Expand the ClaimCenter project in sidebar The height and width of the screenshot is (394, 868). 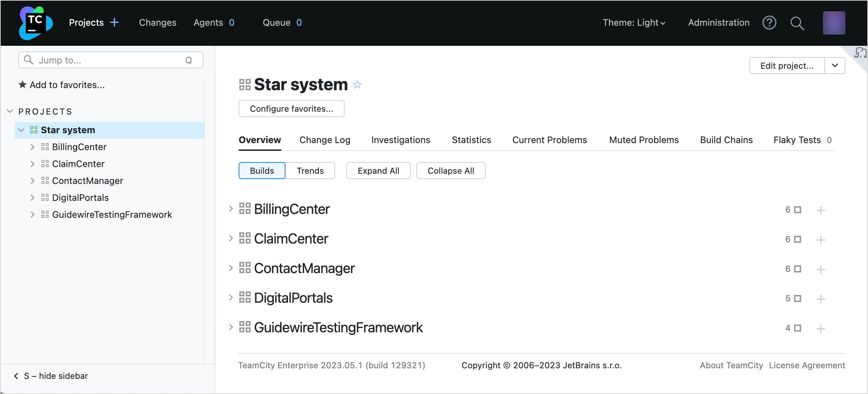coord(32,164)
